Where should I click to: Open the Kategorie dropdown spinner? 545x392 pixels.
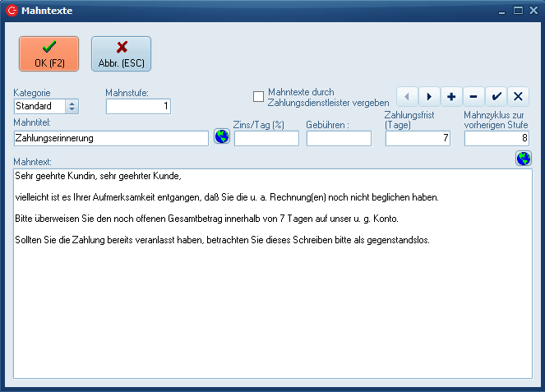coord(72,106)
